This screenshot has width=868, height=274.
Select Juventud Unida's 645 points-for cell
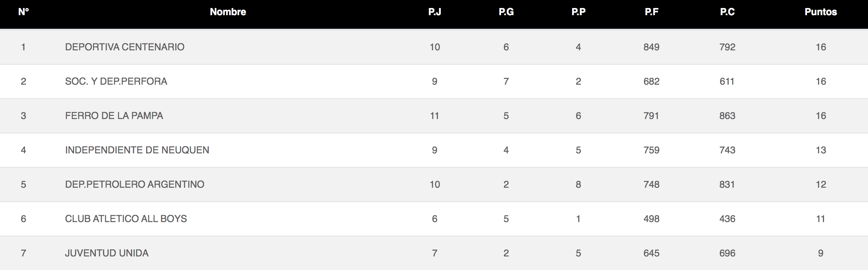(x=651, y=253)
